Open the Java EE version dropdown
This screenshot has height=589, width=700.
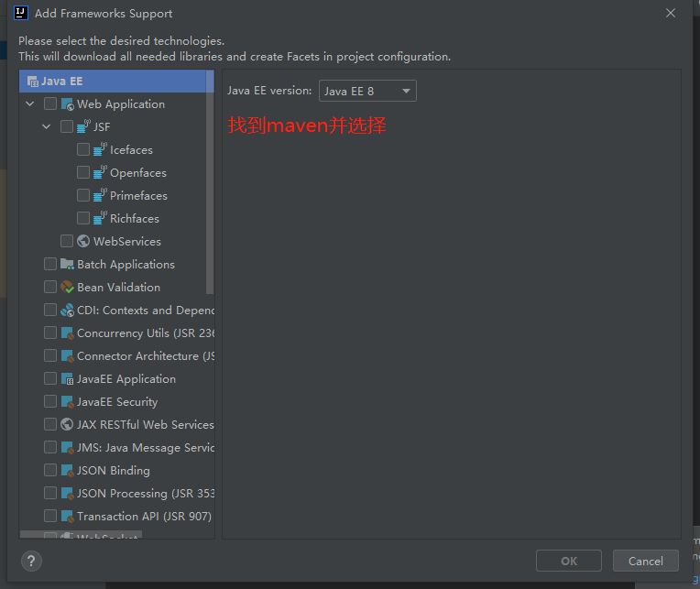click(367, 91)
